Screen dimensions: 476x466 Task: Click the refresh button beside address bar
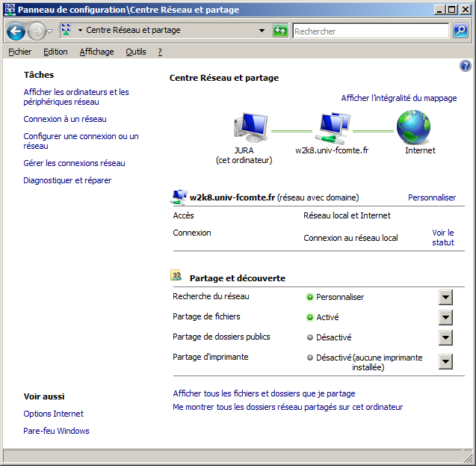[280, 31]
